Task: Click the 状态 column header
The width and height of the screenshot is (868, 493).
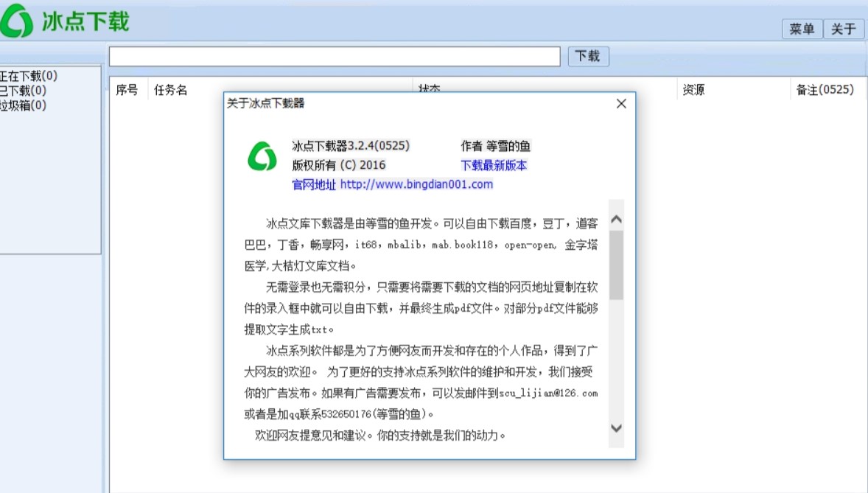Action: pos(430,89)
